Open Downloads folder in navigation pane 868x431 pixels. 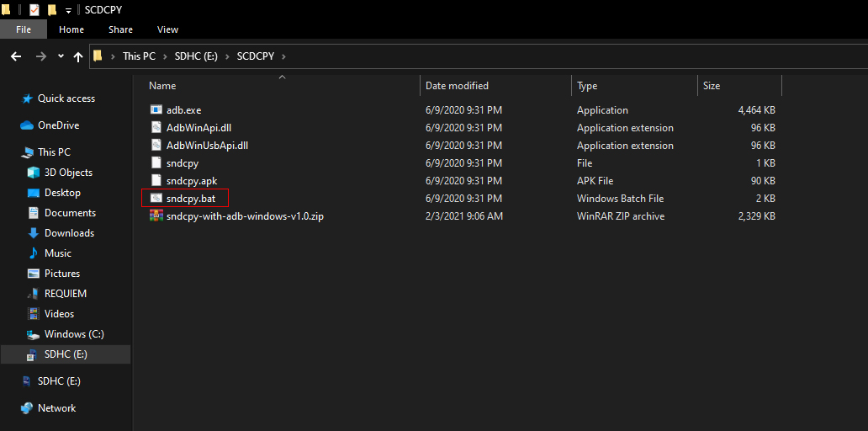(x=69, y=233)
